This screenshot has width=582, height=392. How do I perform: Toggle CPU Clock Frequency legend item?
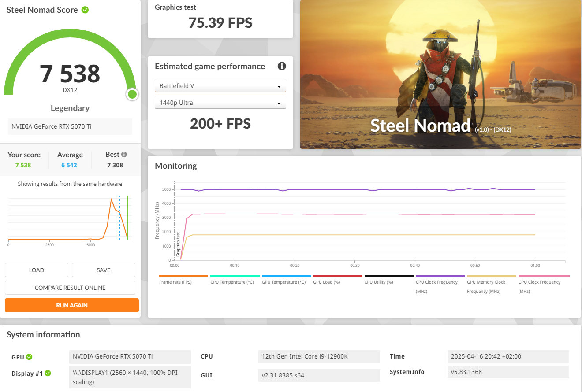(440, 284)
